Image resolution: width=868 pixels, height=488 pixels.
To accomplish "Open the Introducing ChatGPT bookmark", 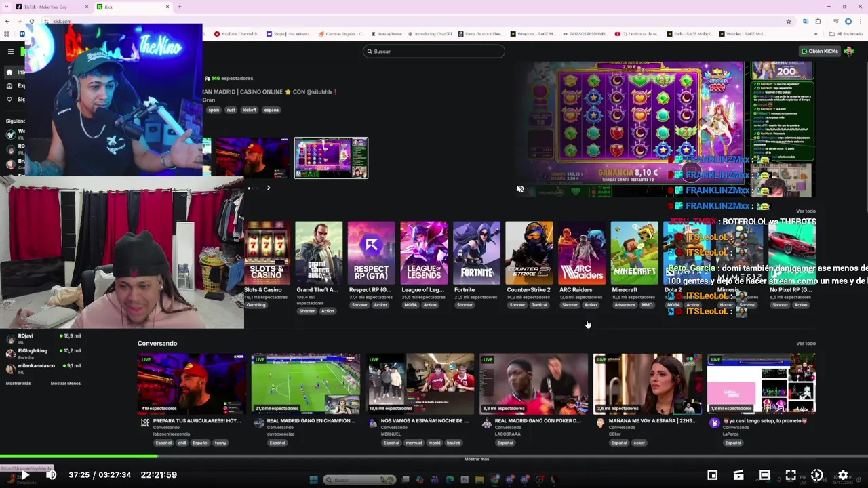I will tap(430, 34).
